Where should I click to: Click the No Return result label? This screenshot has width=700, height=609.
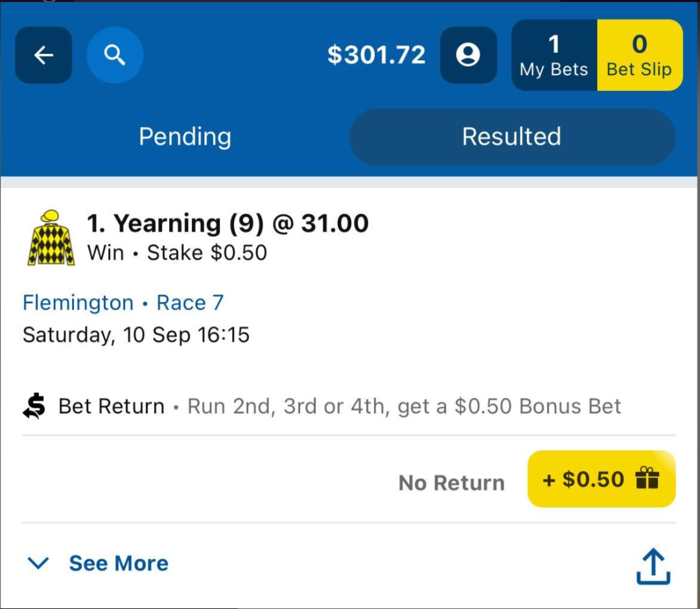point(451,483)
